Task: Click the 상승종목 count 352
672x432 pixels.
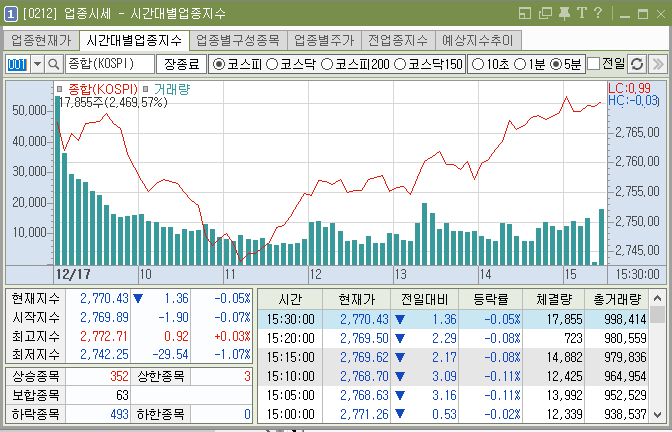Action: click(x=119, y=376)
